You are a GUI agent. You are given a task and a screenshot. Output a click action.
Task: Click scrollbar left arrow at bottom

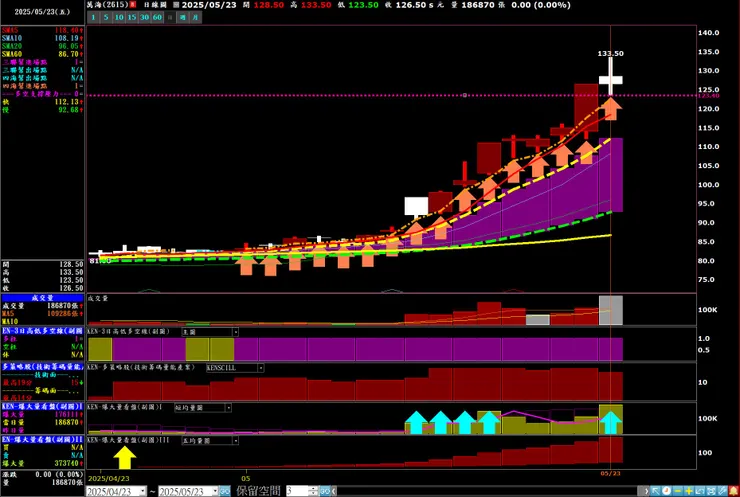(x=334, y=491)
